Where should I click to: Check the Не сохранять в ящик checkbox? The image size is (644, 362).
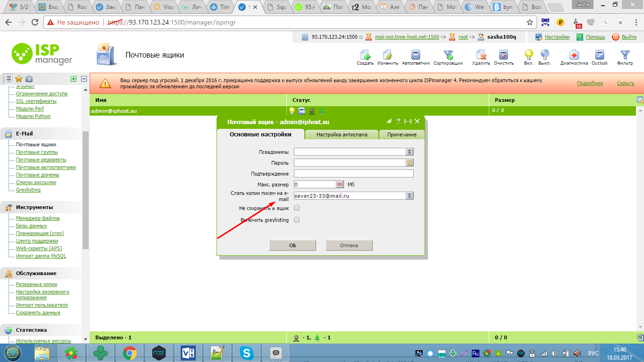pos(297,208)
